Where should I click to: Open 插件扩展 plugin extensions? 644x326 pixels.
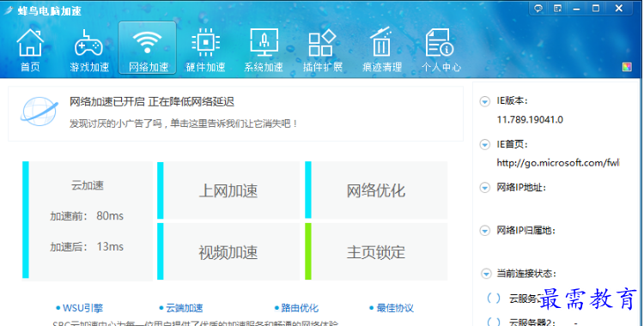323,50
